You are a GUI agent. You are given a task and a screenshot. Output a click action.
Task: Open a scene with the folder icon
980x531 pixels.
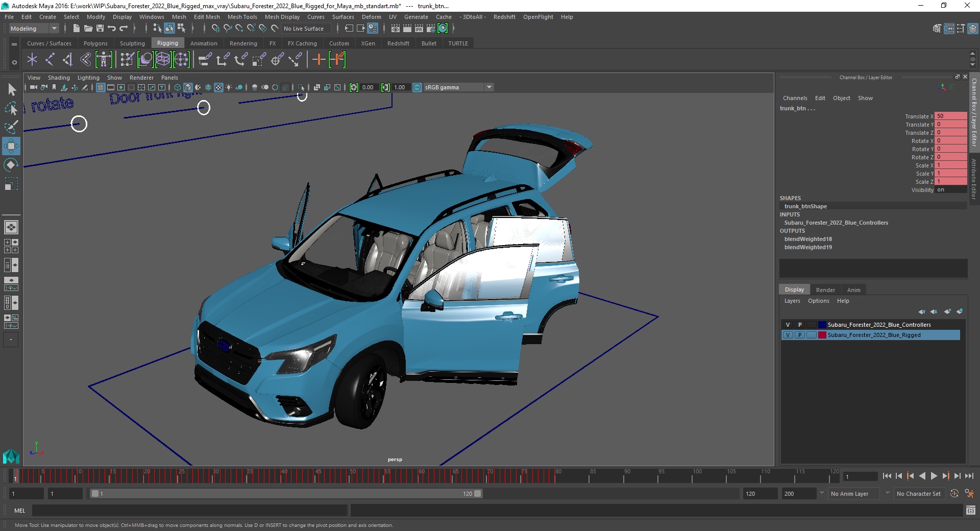(x=88, y=29)
